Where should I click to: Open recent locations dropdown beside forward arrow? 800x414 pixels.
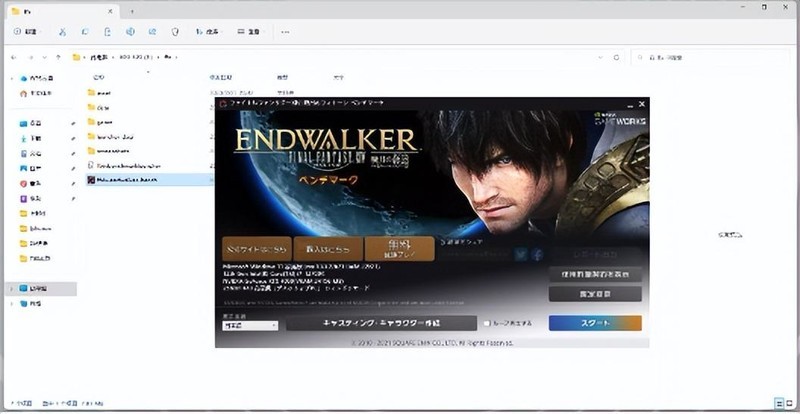tap(44, 57)
